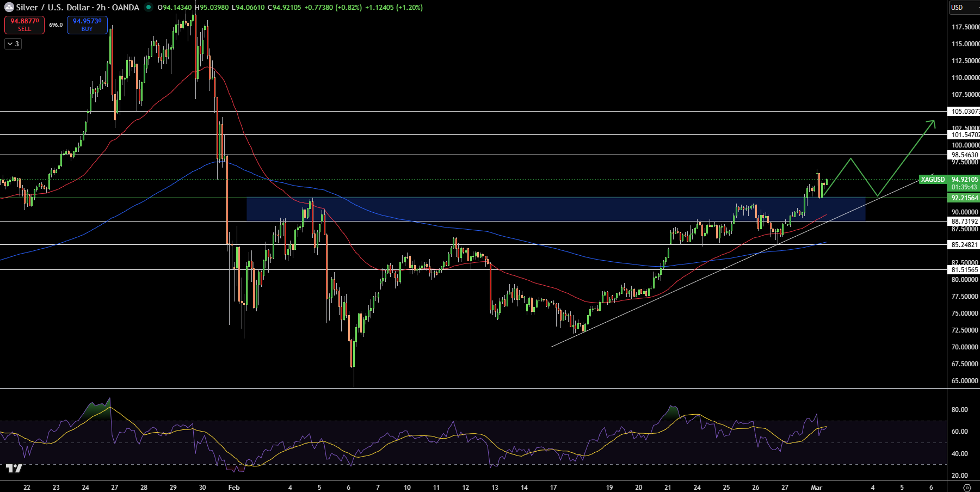980x492 pixels.
Task: Open chart settings gear on time axis
Action: pos(967,487)
